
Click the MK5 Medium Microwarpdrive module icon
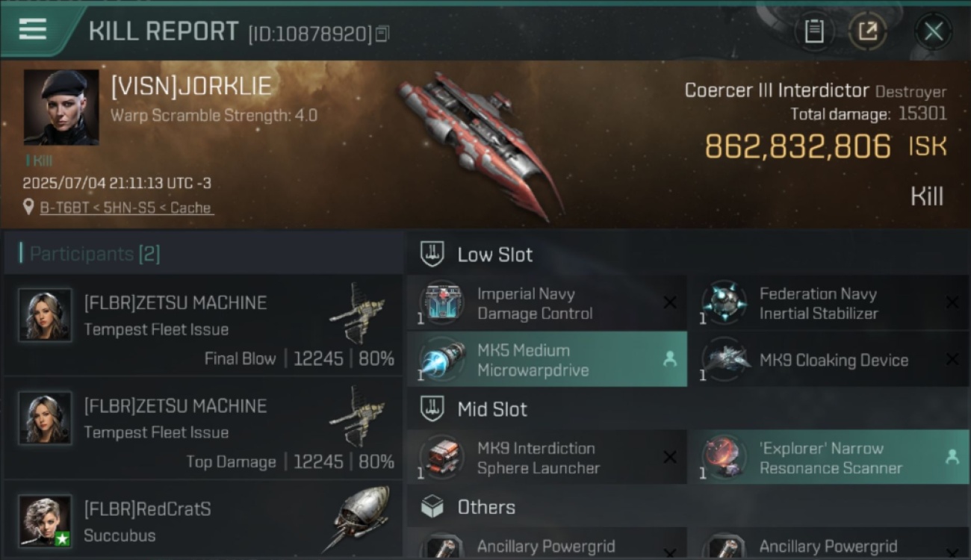pos(441,359)
